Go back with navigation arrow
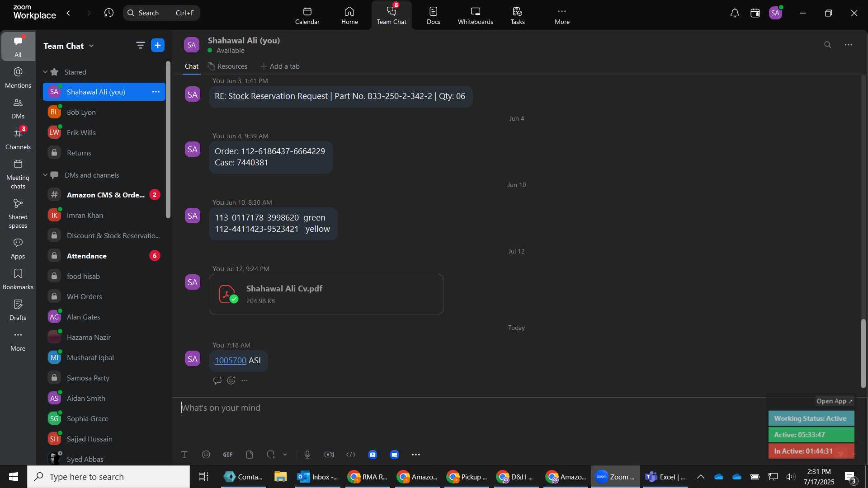This screenshot has height=488, width=868. point(68,13)
